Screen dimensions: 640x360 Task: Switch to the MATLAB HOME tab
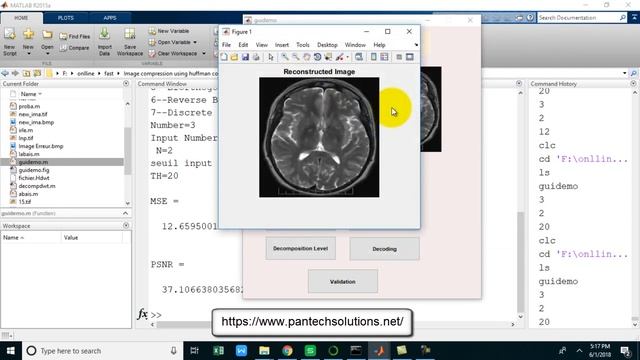tap(21, 18)
